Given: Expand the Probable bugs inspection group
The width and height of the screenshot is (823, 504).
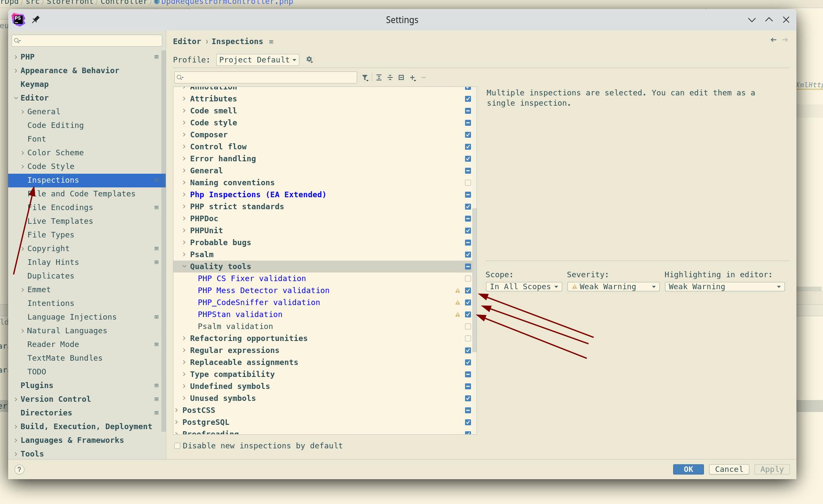Looking at the screenshot, I should pos(185,242).
